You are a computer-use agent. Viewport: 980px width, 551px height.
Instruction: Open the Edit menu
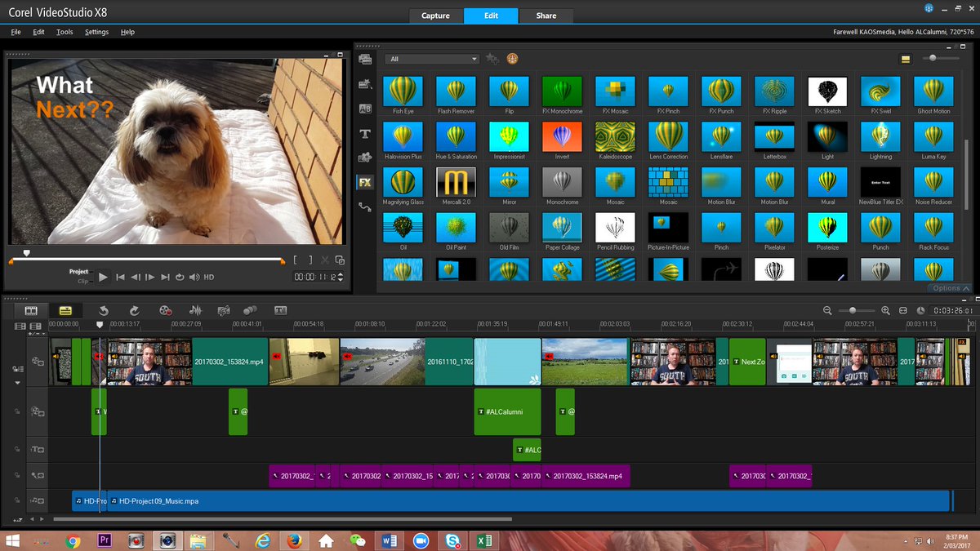(38, 32)
